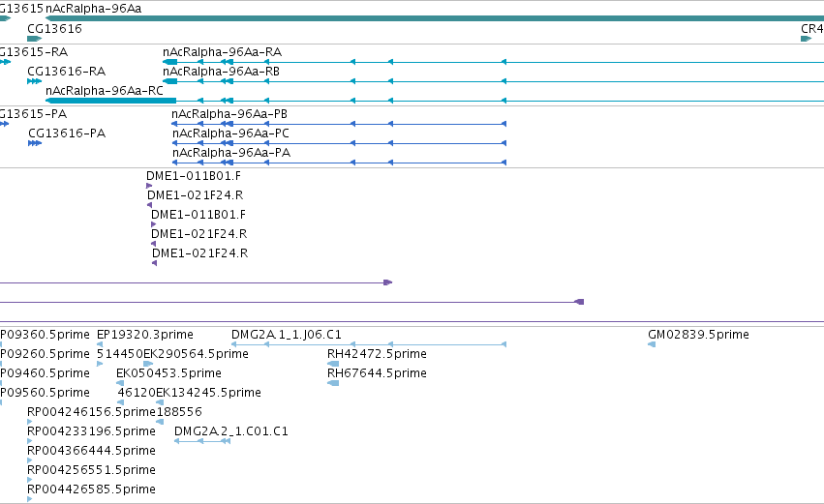824x504 pixels.
Task: Select the nAcRalpha-96Aa-PC protein label
Action: (x=230, y=133)
